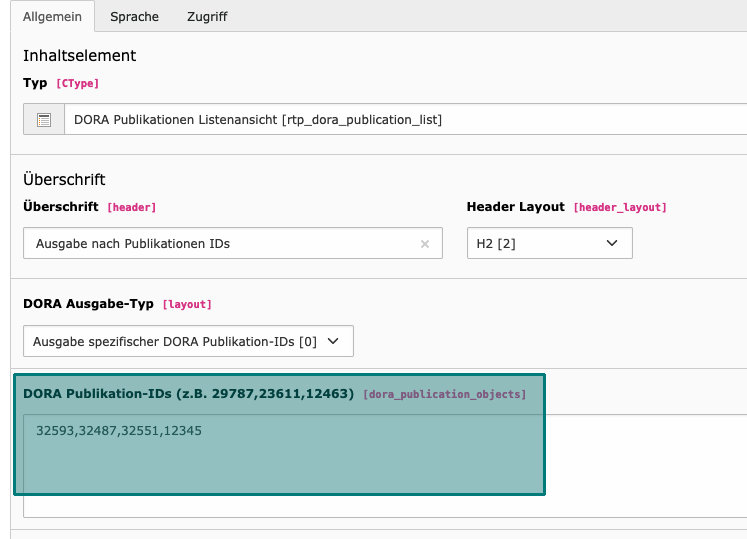Viewport: 747px width, 539px height.
Task: Click the DORA Ausgabe-Typ field label
Action: 89,304
